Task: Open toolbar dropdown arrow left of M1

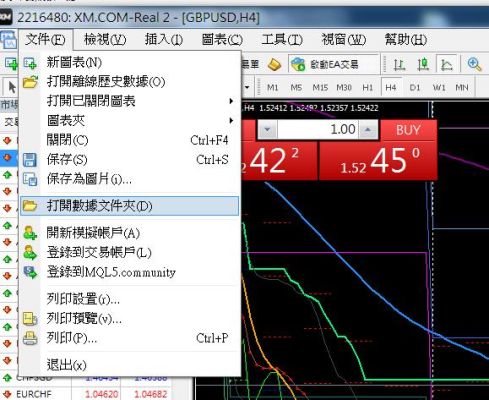Action: pyautogui.click(x=247, y=88)
